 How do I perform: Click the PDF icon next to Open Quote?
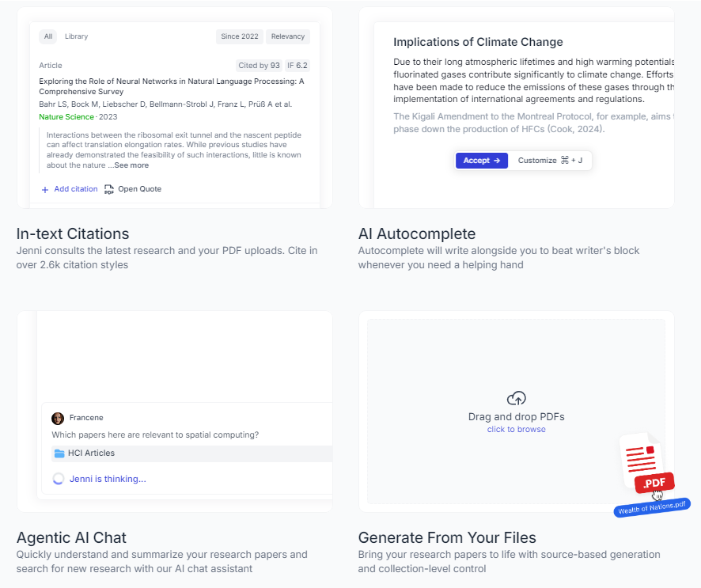[x=109, y=190]
